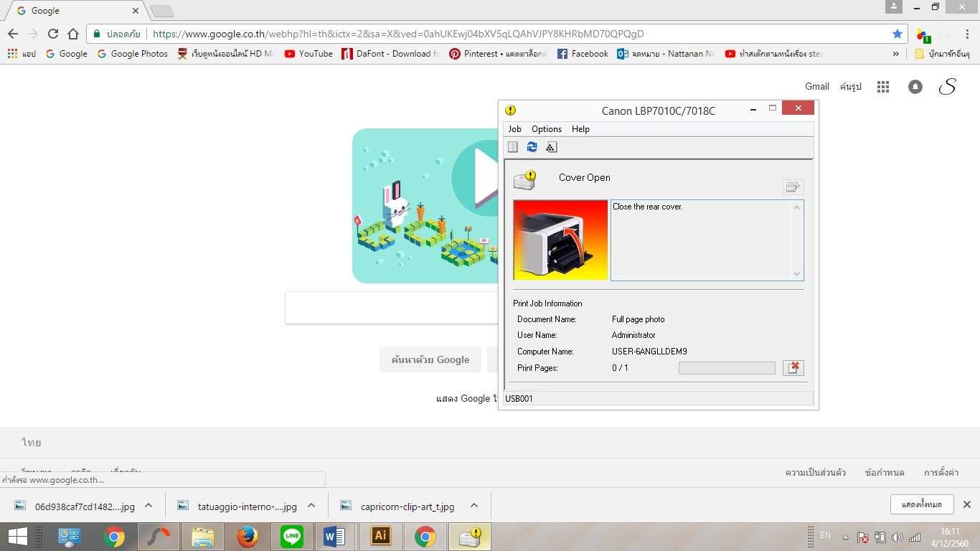The height and width of the screenshot is (551, 980).
Task: Click the ค้นหาด้วย Google search button
Action: [430, 359]
